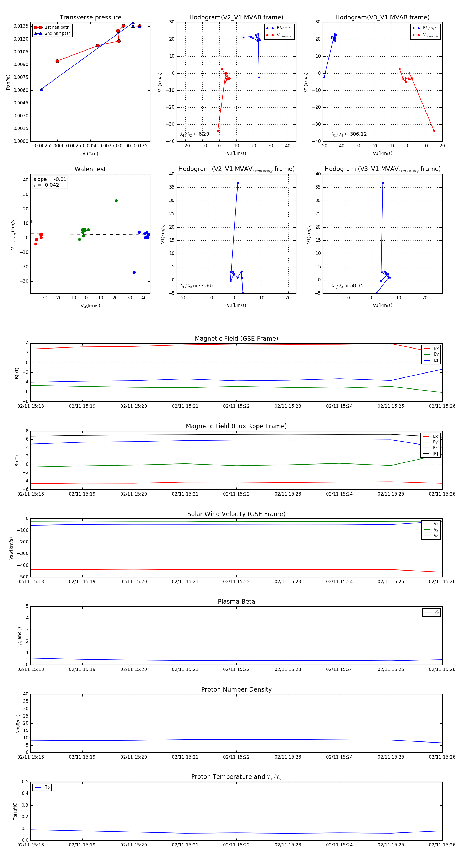Image resolution: width=473 pixels, height=868 pixels.
Task: Select the Bx' legend entry in Flux Rope plot
Action: (x=431, y=436)
